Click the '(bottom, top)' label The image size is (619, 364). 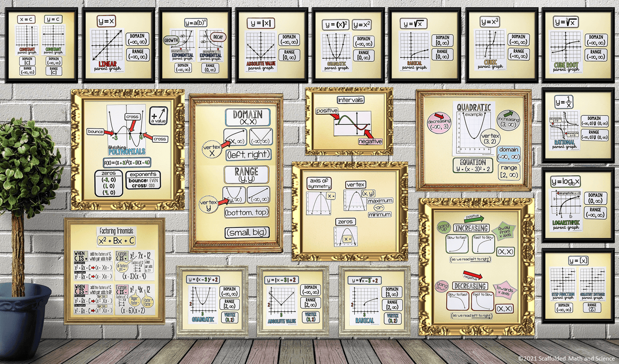pyautogui.click(x=246, y=212)
